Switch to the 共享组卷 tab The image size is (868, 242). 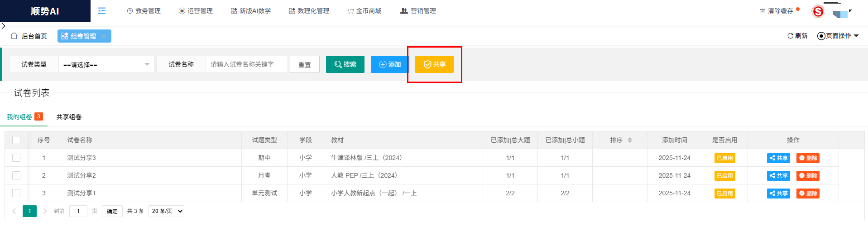coord(69,117)
